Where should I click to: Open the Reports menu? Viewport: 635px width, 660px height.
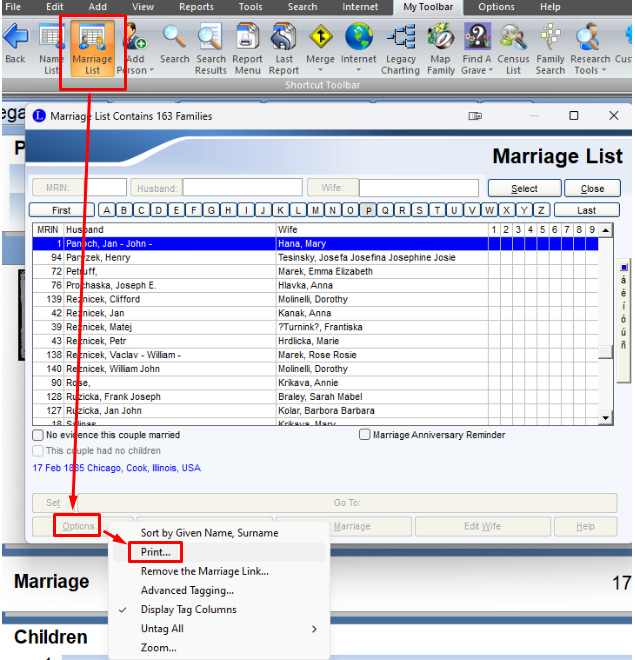click(x=196, y=7)
